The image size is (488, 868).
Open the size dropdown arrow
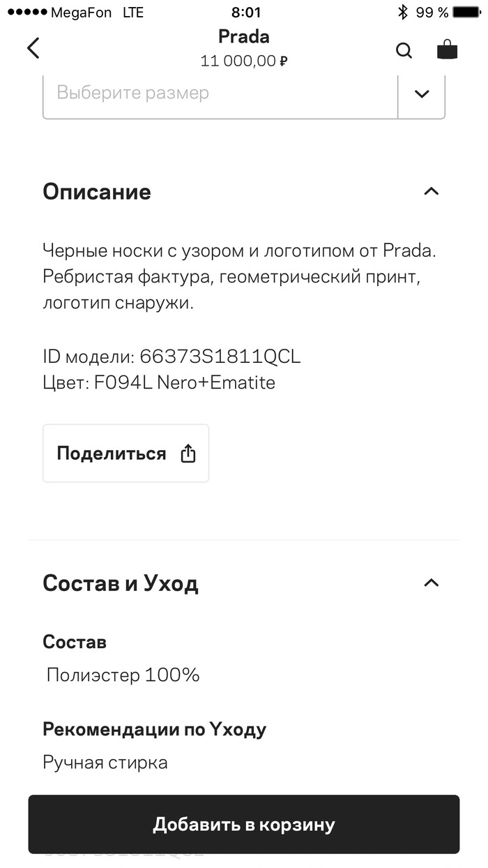coord(421,93)
